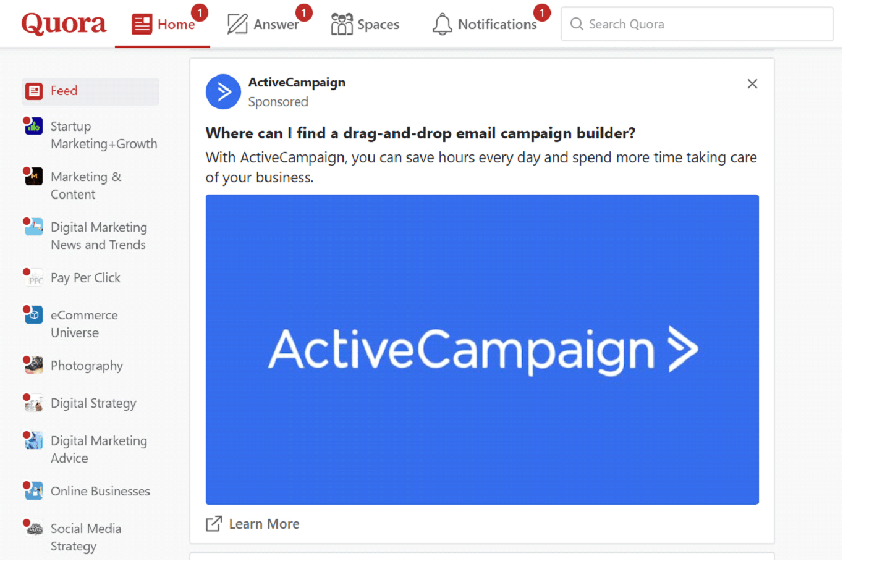The image size is (877, 588).
Task: Click the search magnifier icon
Action: pos(577,24)
